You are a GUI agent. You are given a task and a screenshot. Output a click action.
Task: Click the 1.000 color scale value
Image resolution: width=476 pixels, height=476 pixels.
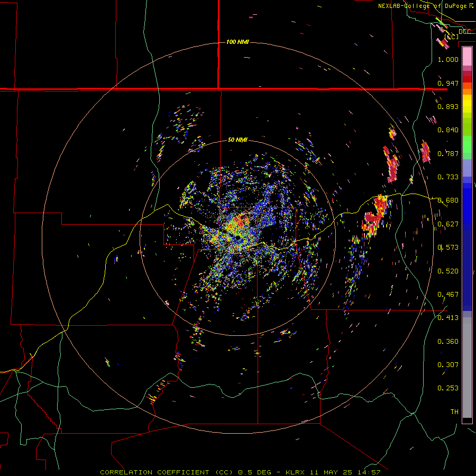448,59
